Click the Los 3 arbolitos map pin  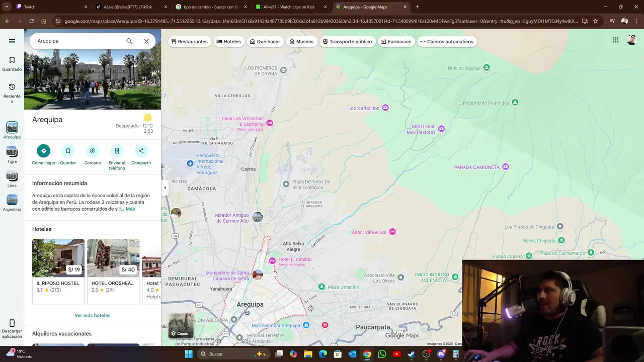385,108
